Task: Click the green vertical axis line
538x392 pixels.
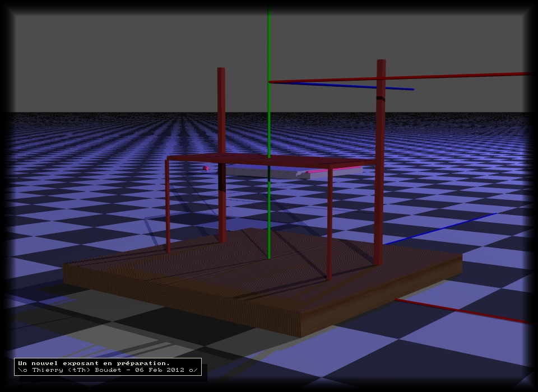Action: (269, 132)
